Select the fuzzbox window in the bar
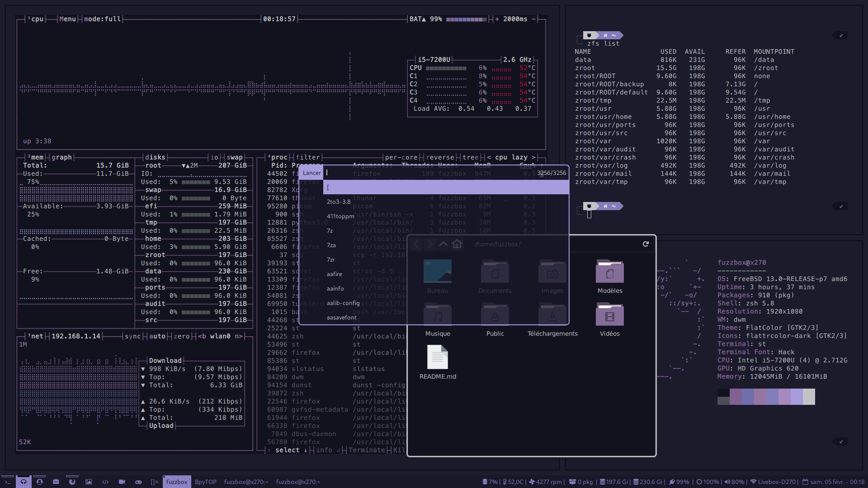 (x=176, y=482)
